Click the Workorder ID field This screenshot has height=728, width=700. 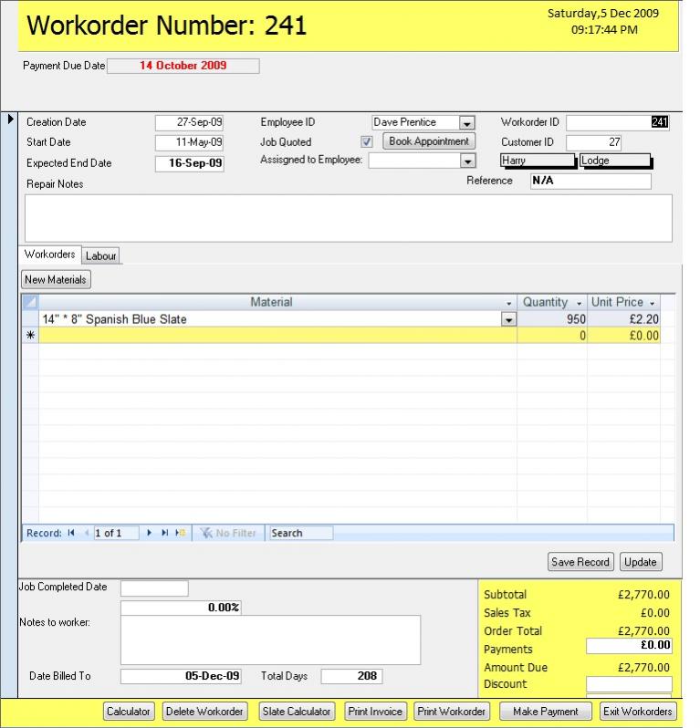click(x=617, y=122)
